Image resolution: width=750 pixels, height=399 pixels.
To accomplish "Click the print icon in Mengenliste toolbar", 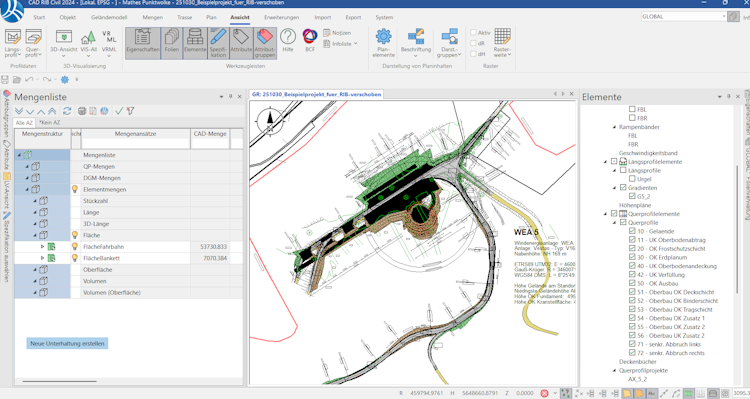I will click(x=82, y=111).
